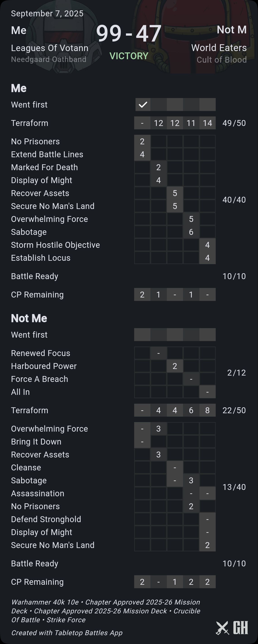Click the green VICTORY label
Screen dimensions: 258x644
pos(129,56)
